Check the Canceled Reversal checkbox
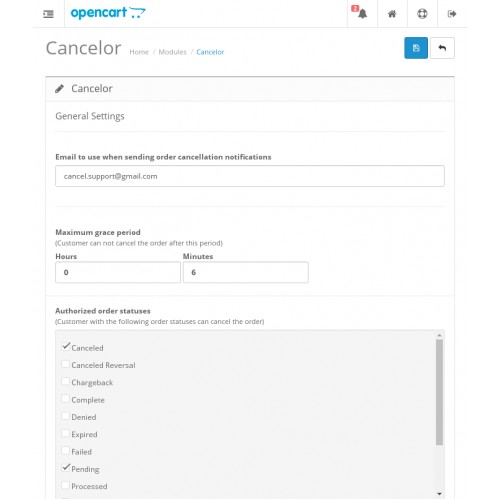Image resolution: width=500 pixels, height=500 pixels. [66, 364]
